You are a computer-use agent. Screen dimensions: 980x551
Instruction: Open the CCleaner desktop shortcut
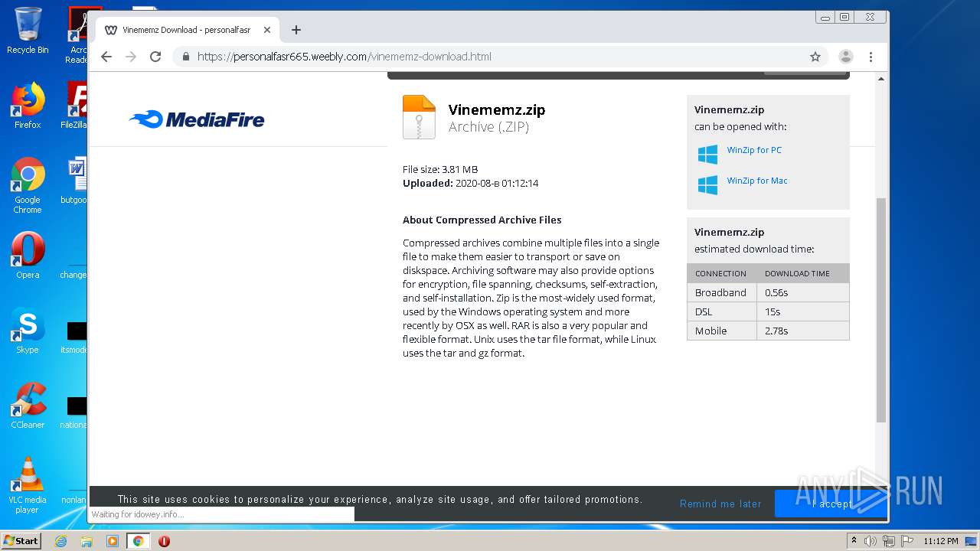tap(28, 406)
